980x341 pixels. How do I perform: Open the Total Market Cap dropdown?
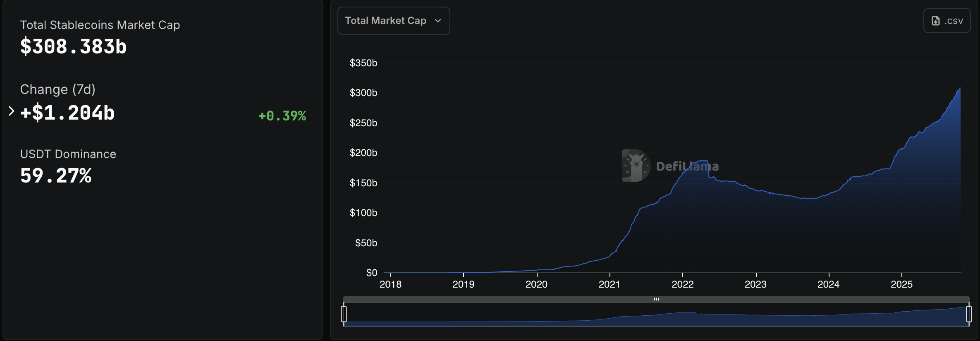click(393, 20)
